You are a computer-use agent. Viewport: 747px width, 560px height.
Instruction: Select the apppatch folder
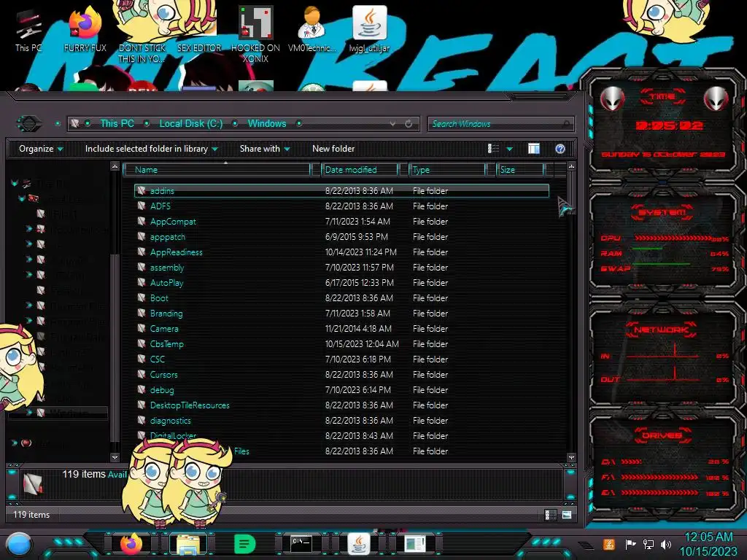[x=341, y=237]
